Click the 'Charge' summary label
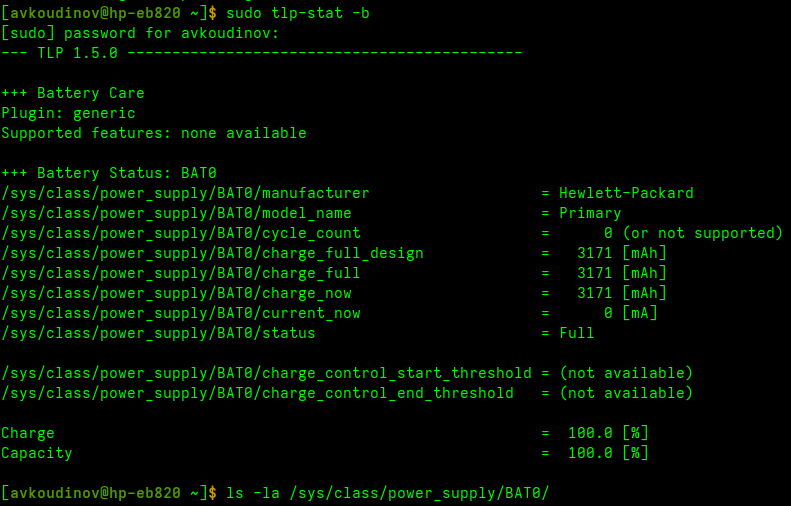791x506 pixels. (x=28, y=433)
